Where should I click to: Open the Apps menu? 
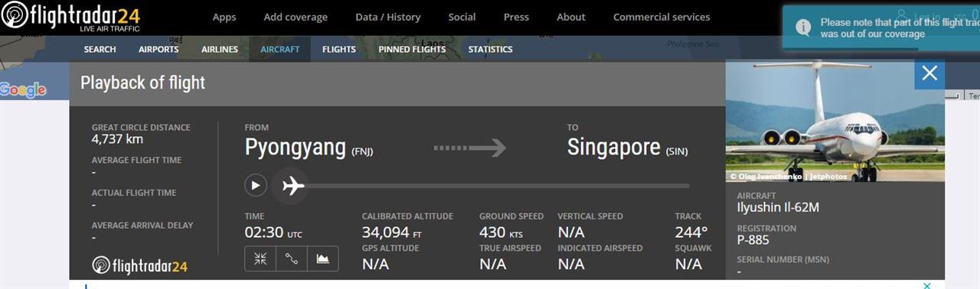coord(224,17)
